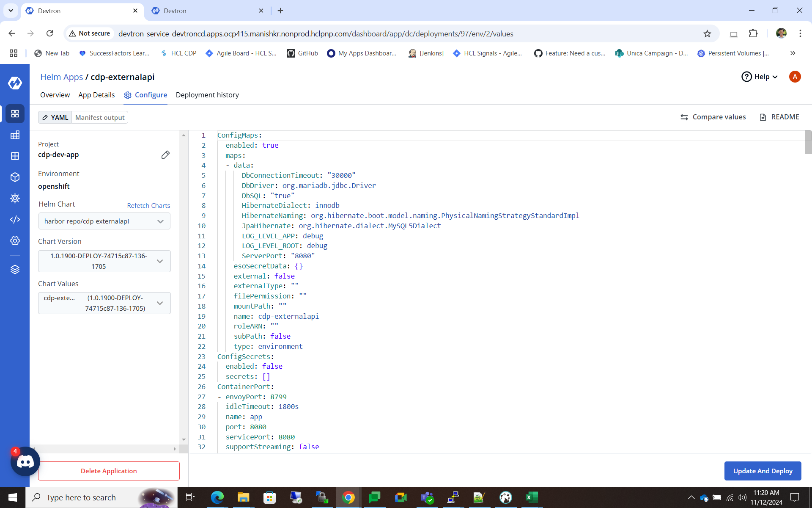Open the App Details tab
The height and width of the screenshot is (508, 812).
96,95
